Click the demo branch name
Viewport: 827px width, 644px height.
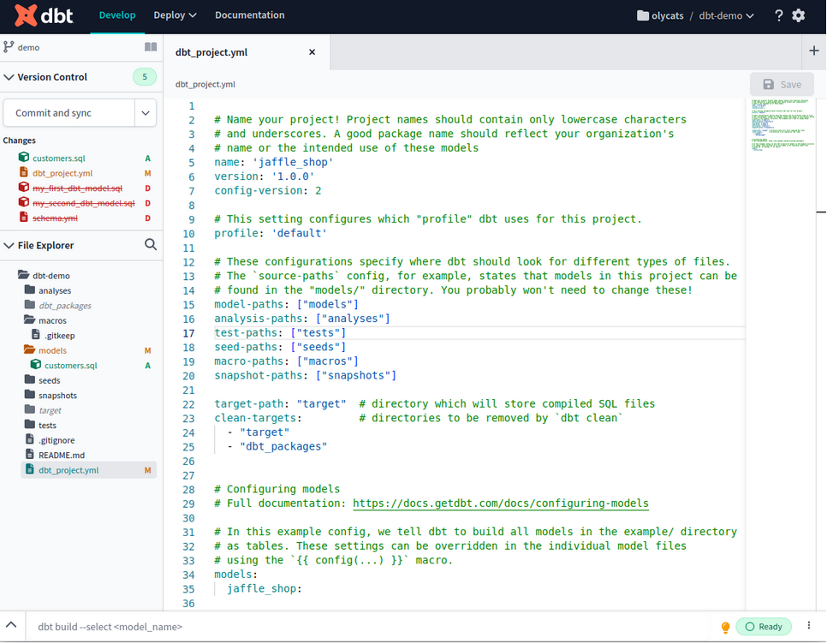point(28,47)
